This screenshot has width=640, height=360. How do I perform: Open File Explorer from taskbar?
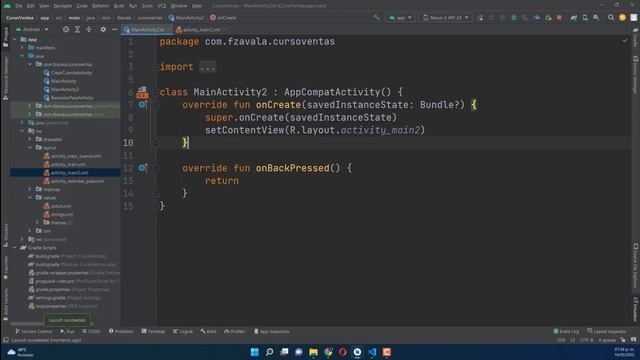[x=313, y=352]
